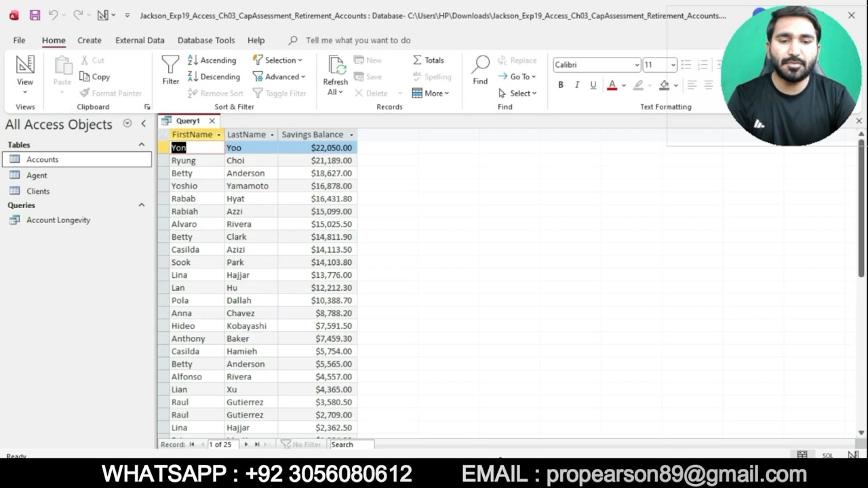Collapse the navigation pane shutter button
The image size is (868, 488).
tap(143, 123)
